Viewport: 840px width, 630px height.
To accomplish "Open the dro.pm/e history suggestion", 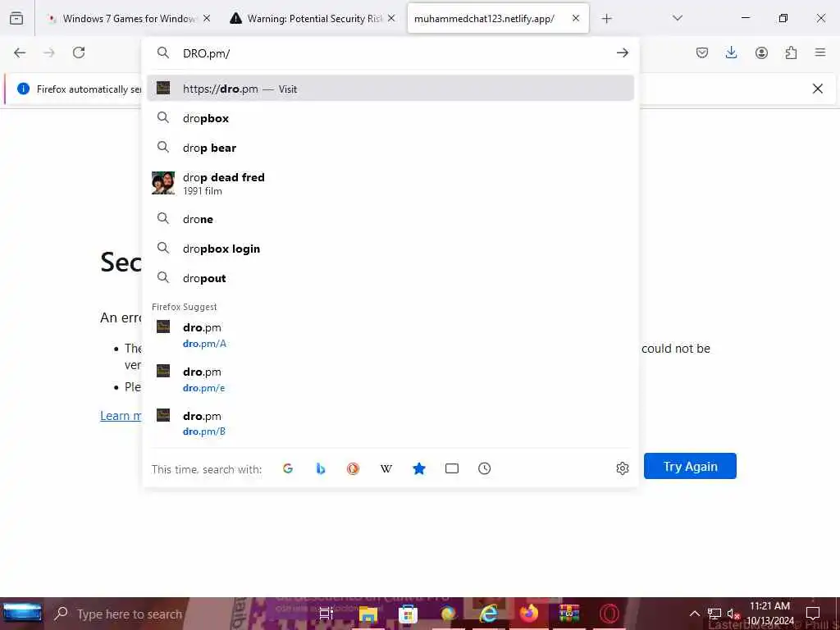I will point(390,379).
